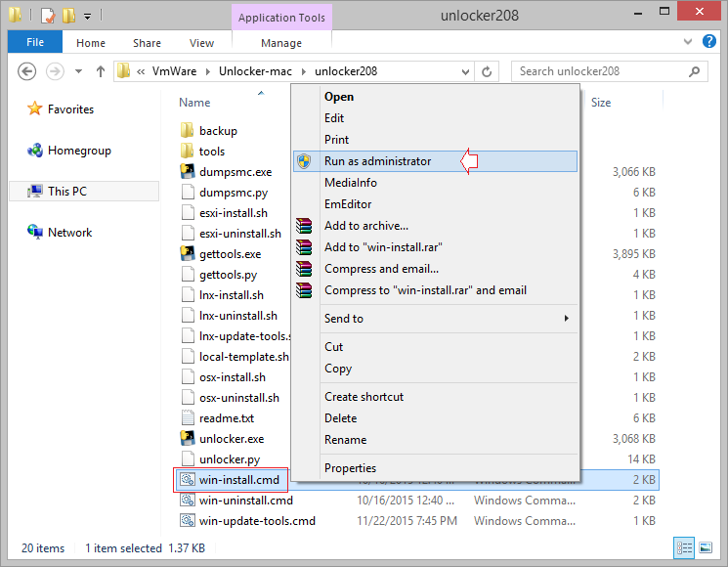Viewport: 728px width, 567px height.
Task: Choose Add to "win-install.rar"
Action: click(435, 247)
